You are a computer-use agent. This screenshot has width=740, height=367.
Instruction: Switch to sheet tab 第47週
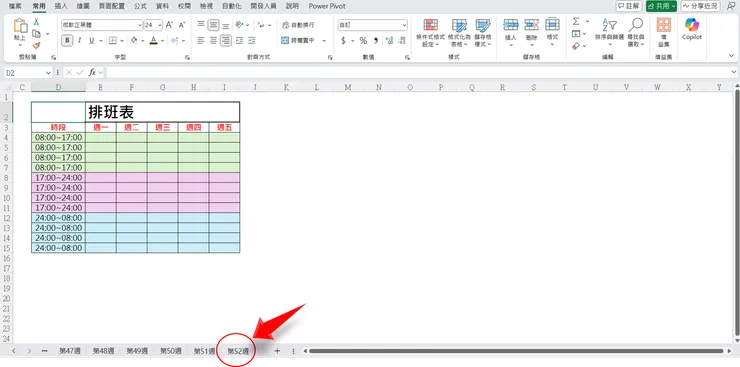tap(69, 351)
